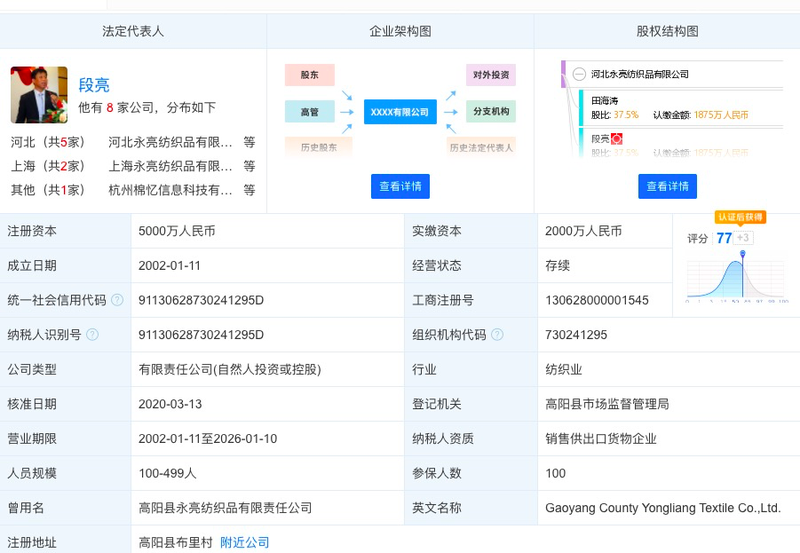Click the score distribution chart marker
The height and width of the screenshot is (553, 800).
pos(743,254)
